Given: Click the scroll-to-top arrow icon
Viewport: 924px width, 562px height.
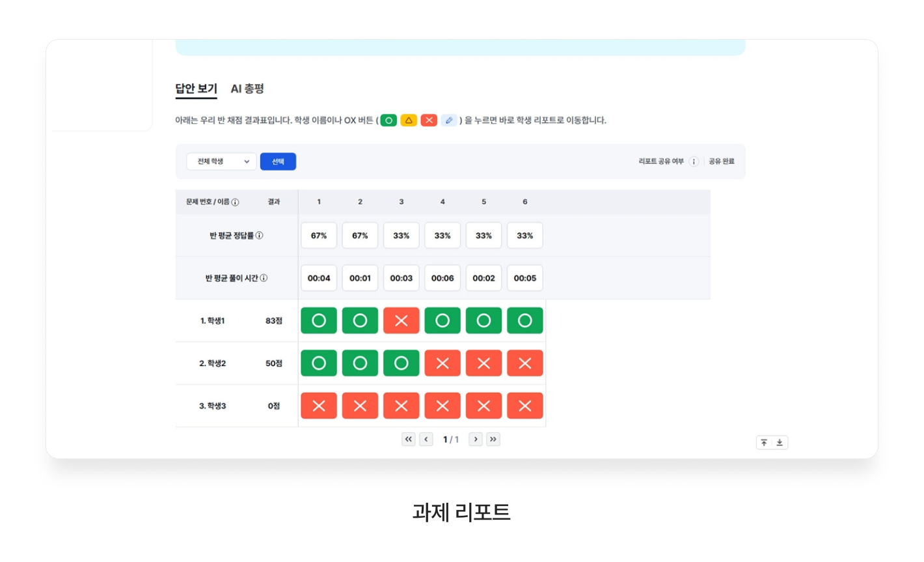Looking at the screenshot, I should (764, 443).
